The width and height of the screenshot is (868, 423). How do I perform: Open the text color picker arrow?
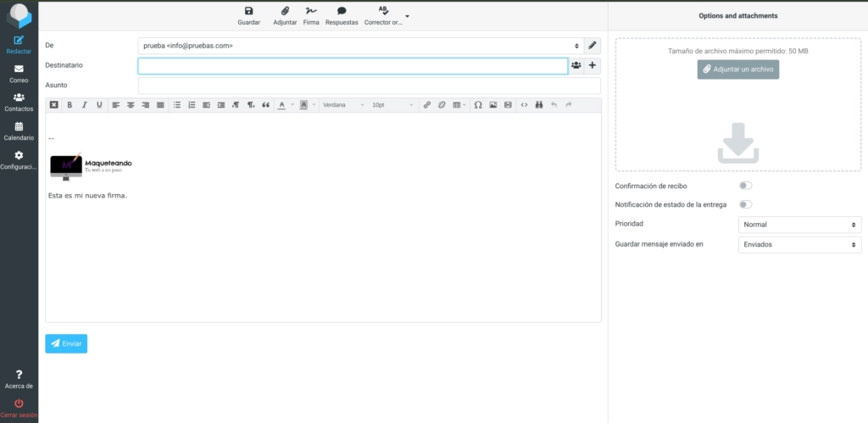point(292,104)
